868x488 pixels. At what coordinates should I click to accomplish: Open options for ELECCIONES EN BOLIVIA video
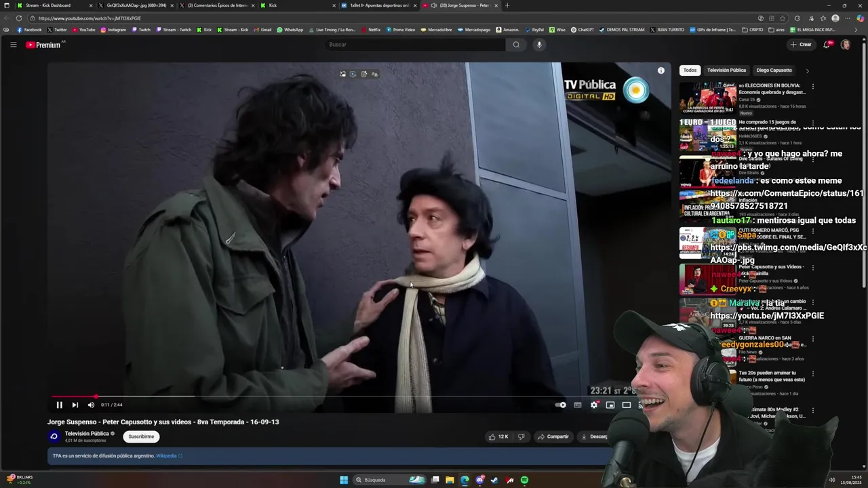pyautogui.click(x=812, y=87)
